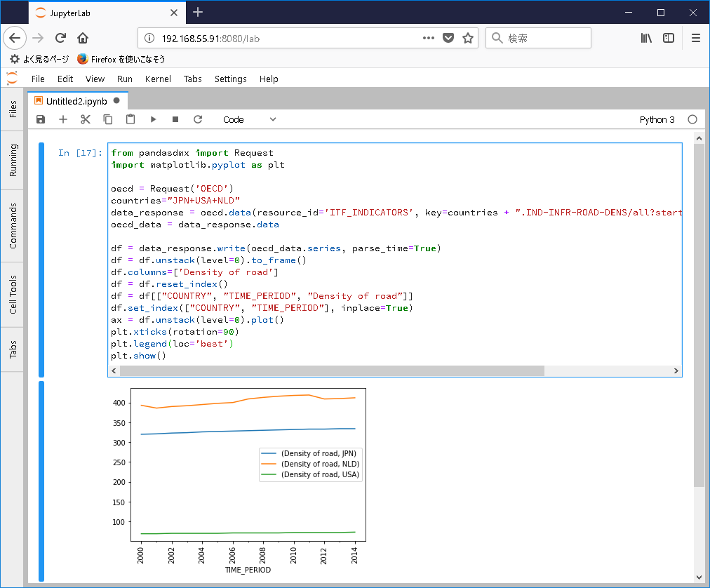Click the Python 3 kernel name
Viewport: 710px width, 588px height.
[x=657, y=119]
